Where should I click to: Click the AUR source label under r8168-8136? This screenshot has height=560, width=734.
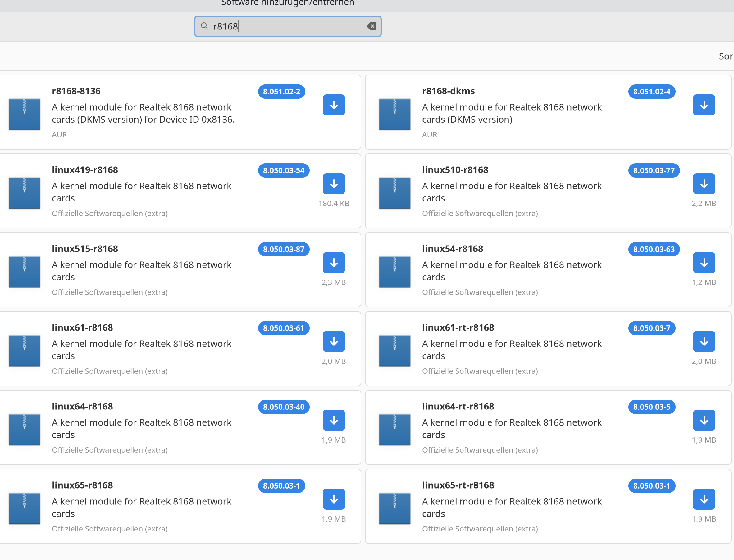(59, 134)
